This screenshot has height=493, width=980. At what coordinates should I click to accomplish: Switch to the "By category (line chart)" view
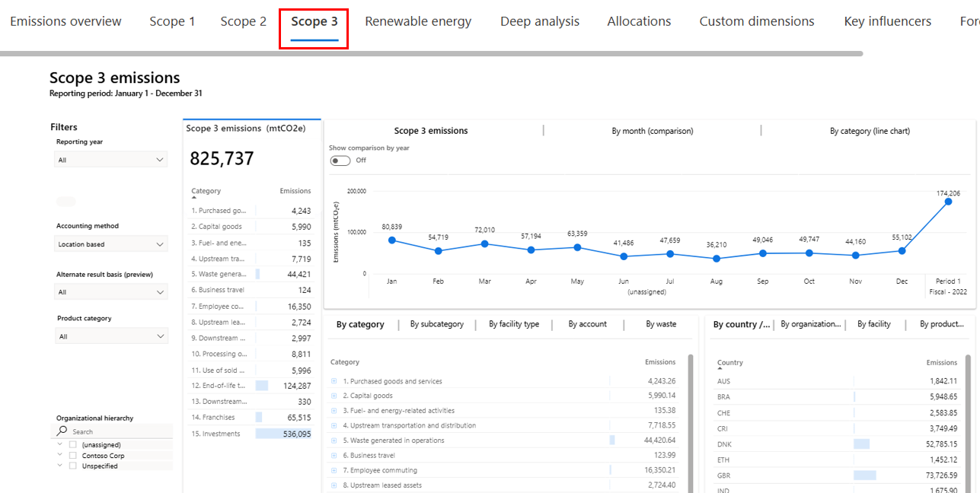coord(870,130)
